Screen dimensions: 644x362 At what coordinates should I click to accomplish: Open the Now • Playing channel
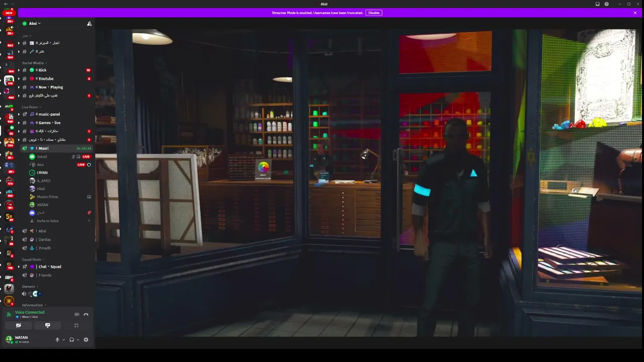[55, 87]
